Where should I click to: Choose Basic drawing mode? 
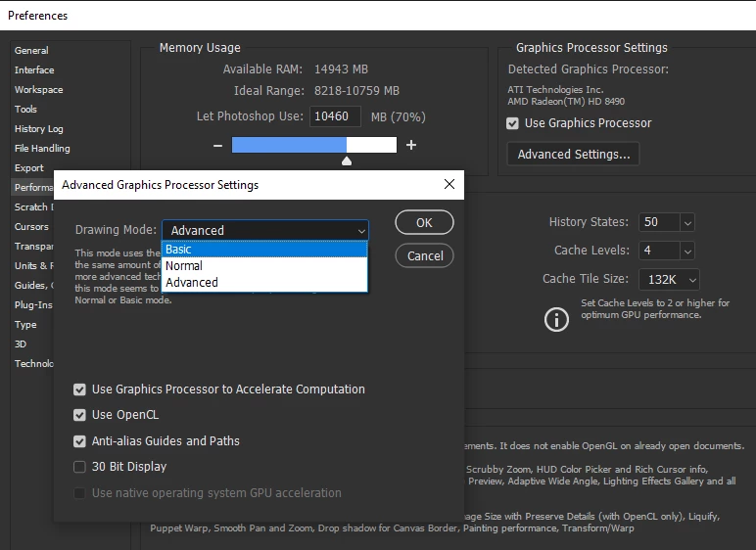pos(264,250)
